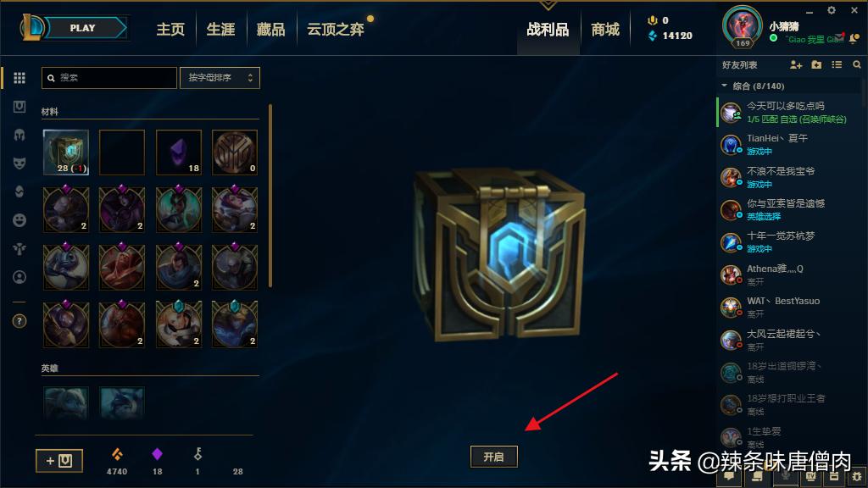
Task: Open the 云顶之弈 tab
Action: [336, 30]
